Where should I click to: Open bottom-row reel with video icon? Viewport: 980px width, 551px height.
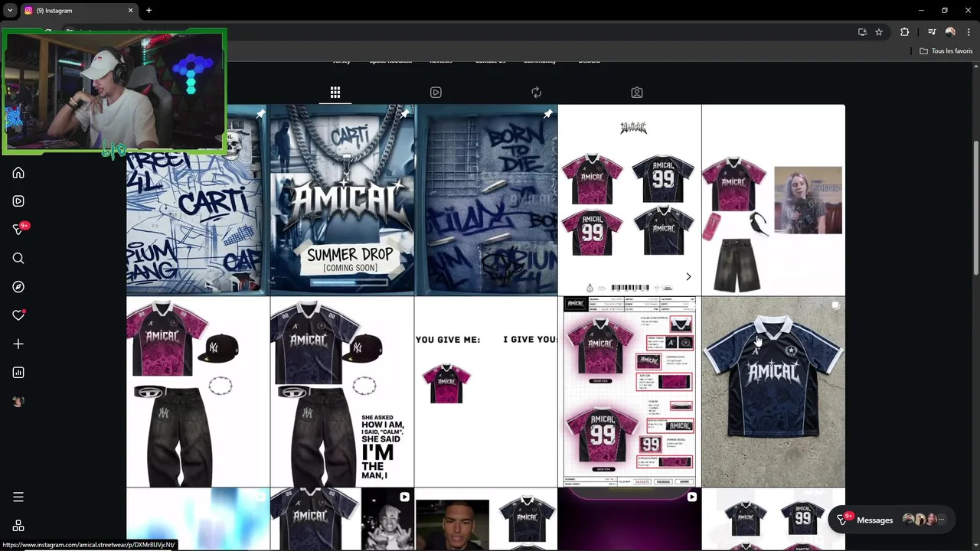pos(629,520)
